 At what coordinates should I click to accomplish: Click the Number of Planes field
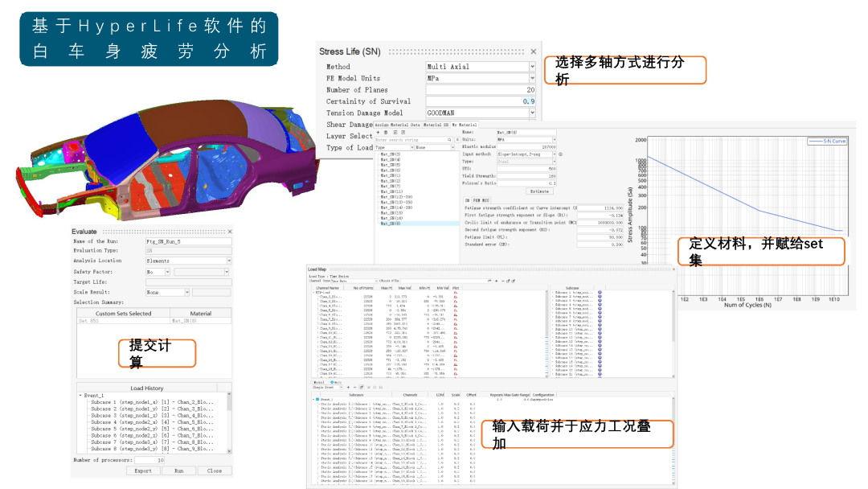click(x=481, y=90)
